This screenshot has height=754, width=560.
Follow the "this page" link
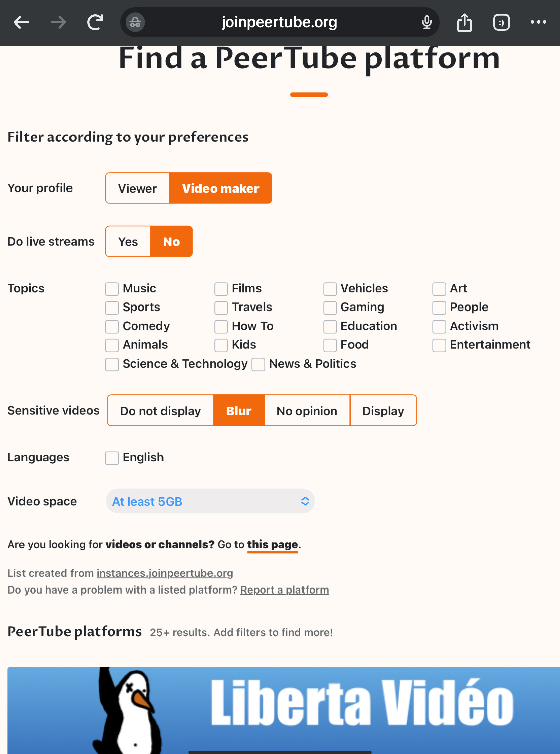pos(273,544)
